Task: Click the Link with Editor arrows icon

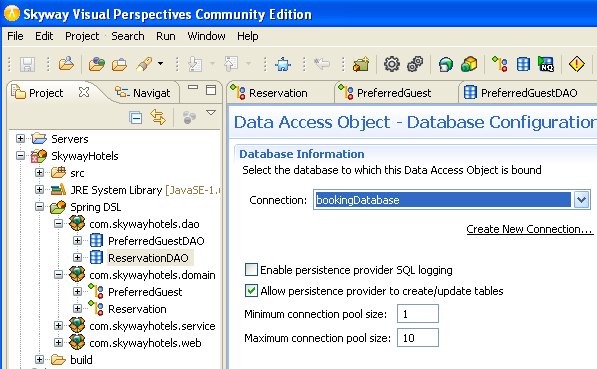Action: pyautogui.click(x=158, y=117)
